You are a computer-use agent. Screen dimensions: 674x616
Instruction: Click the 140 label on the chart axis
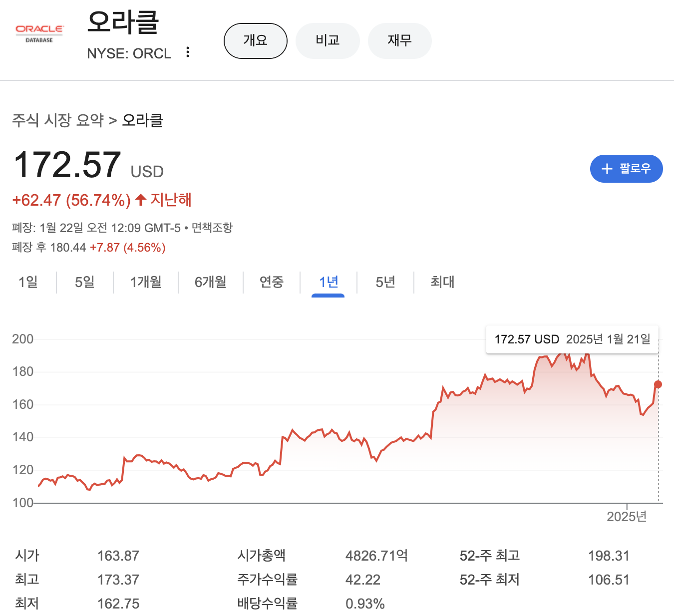pos(23,437)
